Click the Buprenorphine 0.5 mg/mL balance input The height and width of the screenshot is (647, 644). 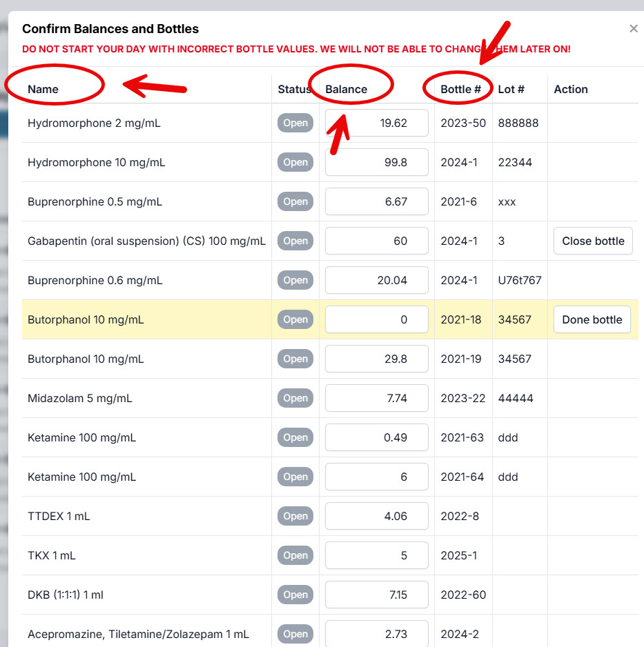tap(376, 202)
